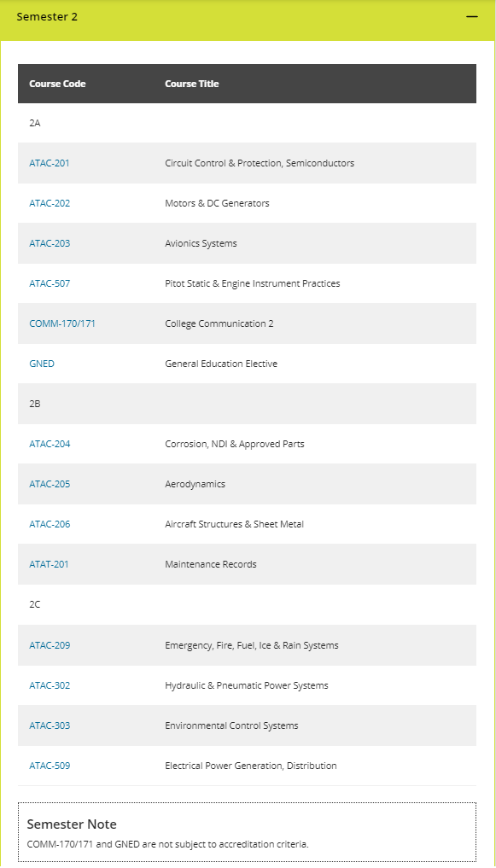Viewport: 496px width, 868px height.
Task: Click the Course Code column header
Action: click(57, 84)
